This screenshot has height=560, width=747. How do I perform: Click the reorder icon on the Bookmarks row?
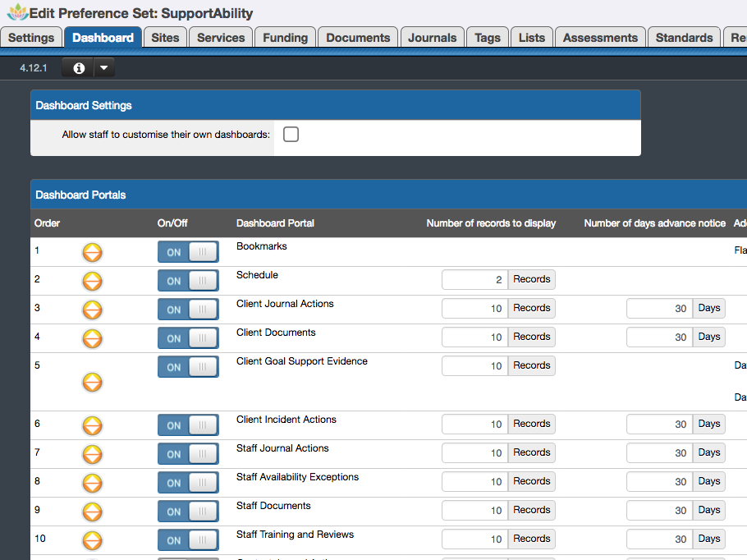point(92,252)
